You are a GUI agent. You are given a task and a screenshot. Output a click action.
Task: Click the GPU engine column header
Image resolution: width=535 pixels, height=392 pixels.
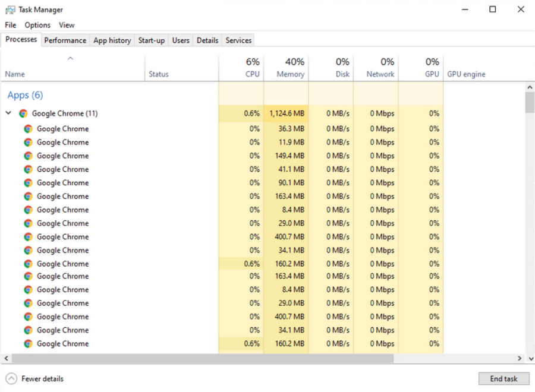pos(467,74)
